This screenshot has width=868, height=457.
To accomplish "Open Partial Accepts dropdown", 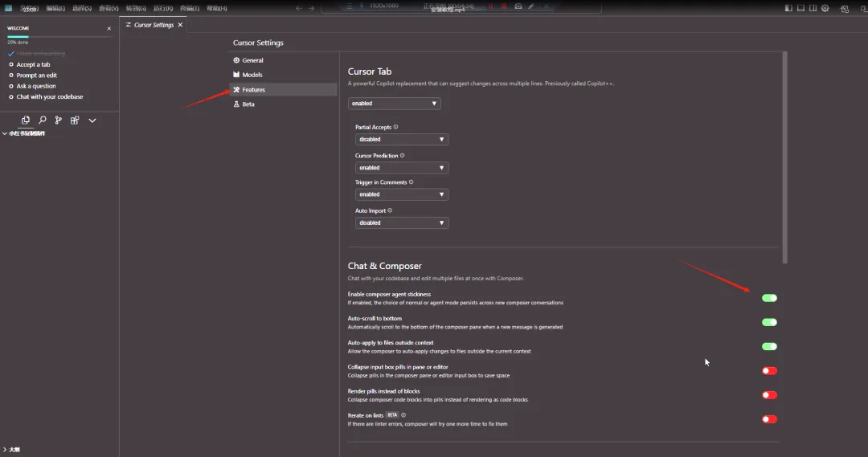I will click(x=401, y=140).
